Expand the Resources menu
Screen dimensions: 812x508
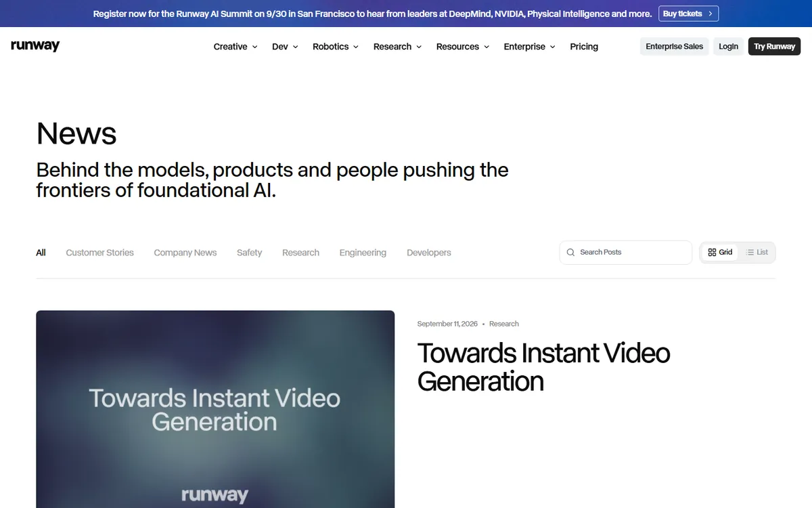(x=463, y=47)
